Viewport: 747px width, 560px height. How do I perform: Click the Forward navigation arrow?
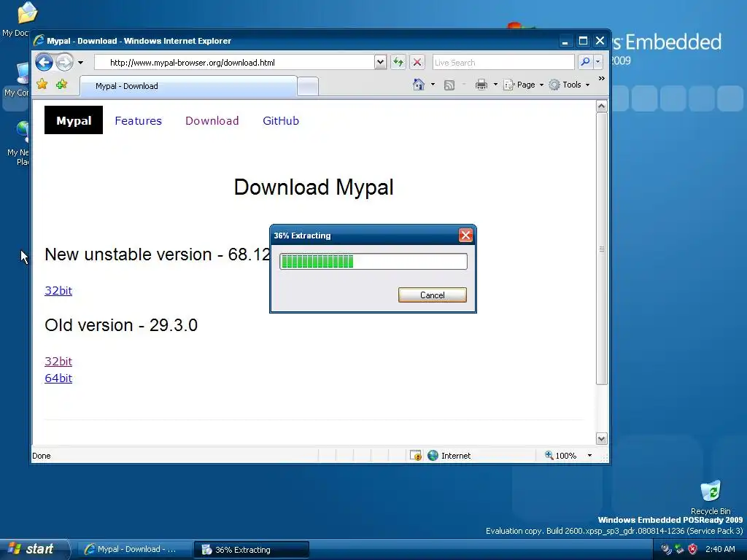pyautogui.click(x=64, y=62)
